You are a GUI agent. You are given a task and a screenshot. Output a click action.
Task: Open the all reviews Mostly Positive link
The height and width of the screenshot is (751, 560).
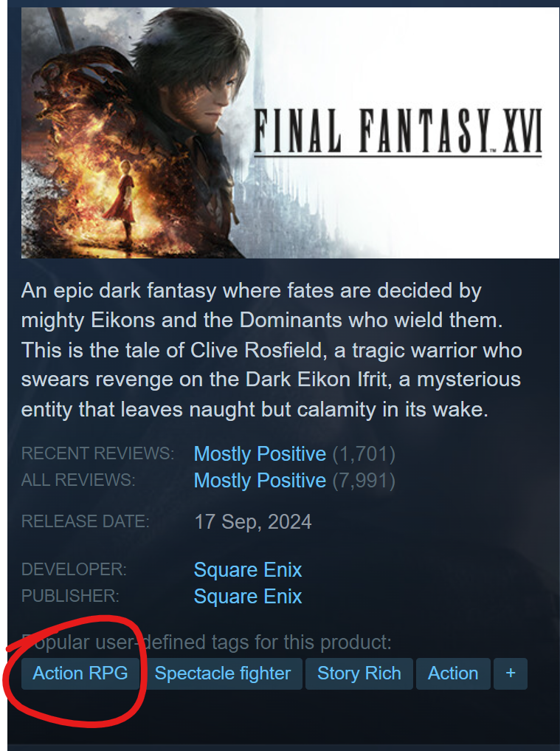pos(260,481)
